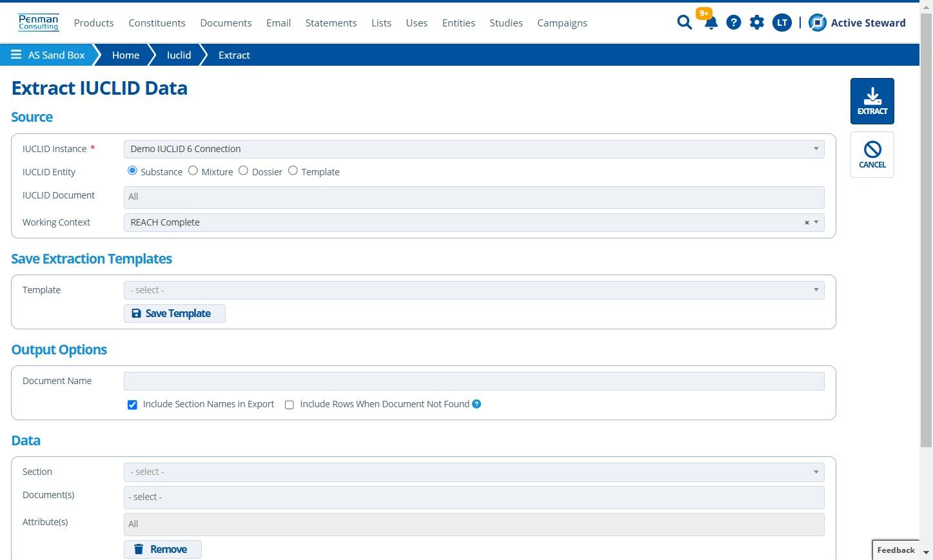This screenshot has height=560, width=933.
Task: Click the AS Sand Box breadcrumb label
Action: pyautogui.click(x=56, y=55)
